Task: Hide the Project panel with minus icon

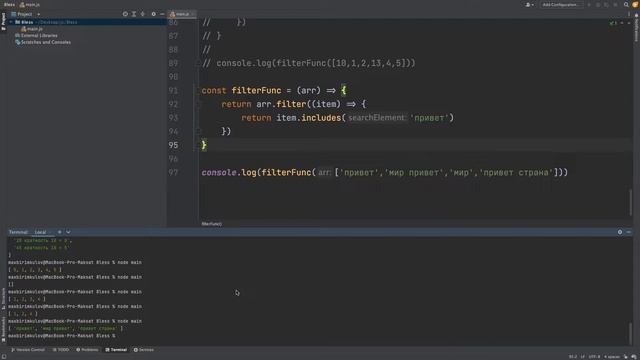Action: point(162,14)
